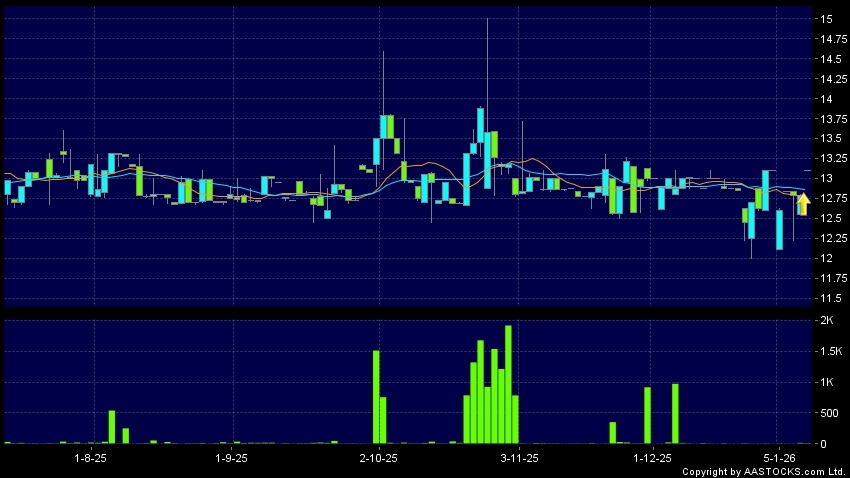
Task: Select the volume bar above the 1-8-25 label
Action: coord(112,427)
